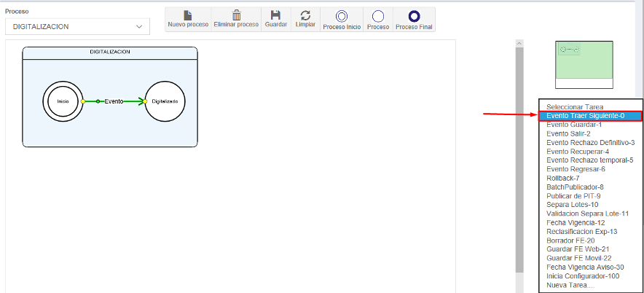
Task: Select Nueva Tarea... at the list bottom
Action: [x=570, y=285]
